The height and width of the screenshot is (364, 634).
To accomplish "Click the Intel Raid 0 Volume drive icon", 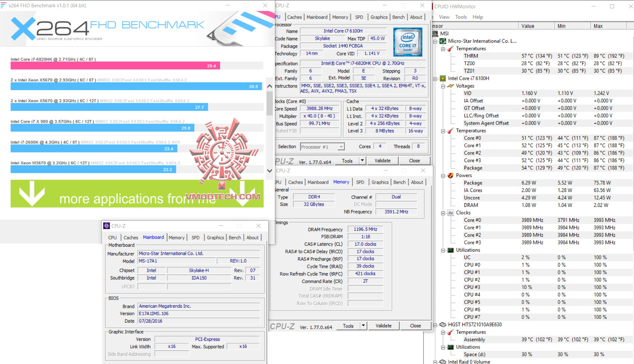I will click(x=443, y=362).
